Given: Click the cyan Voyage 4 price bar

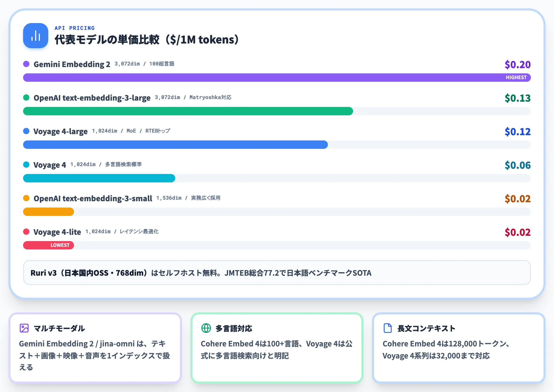Looking at the screenshot, I should 99,178.
